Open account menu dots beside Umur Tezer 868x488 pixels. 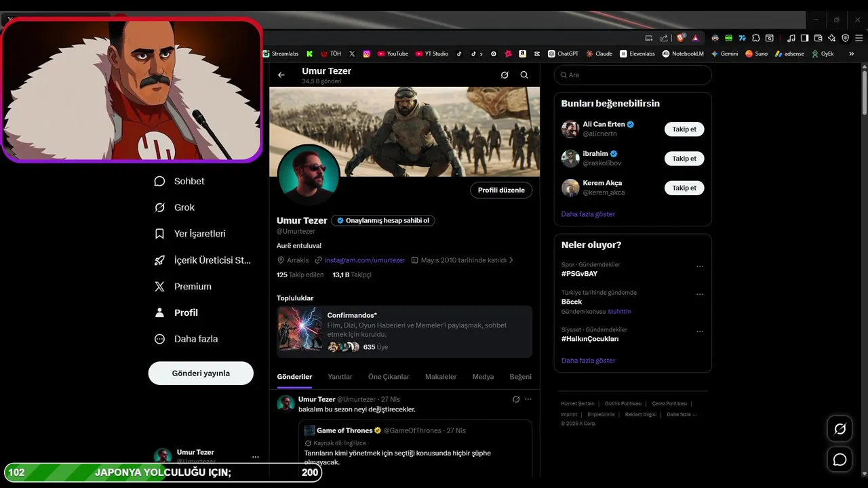[x=256, y=457]
